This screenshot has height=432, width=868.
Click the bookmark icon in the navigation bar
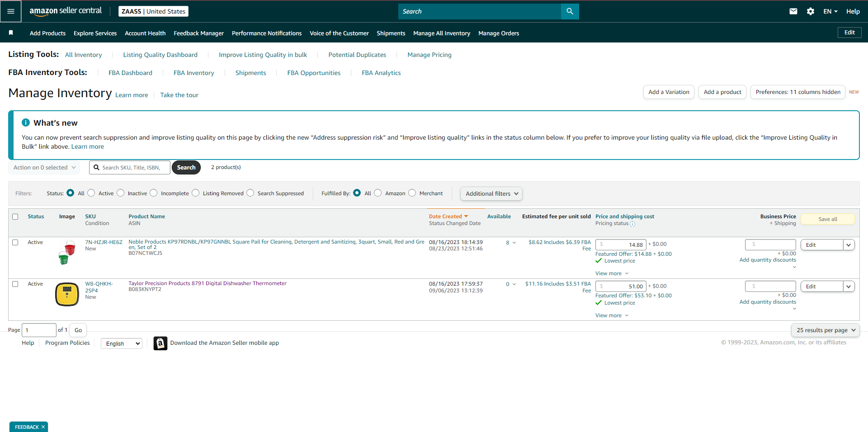click(x=11, y=33)
